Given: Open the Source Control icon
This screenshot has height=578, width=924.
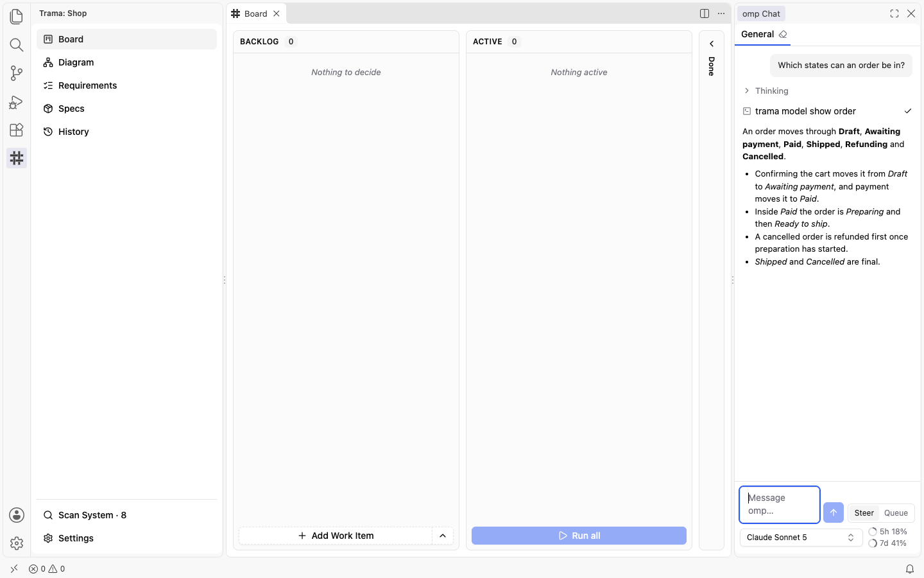Looking at the screenshot, I should [17, 73].
